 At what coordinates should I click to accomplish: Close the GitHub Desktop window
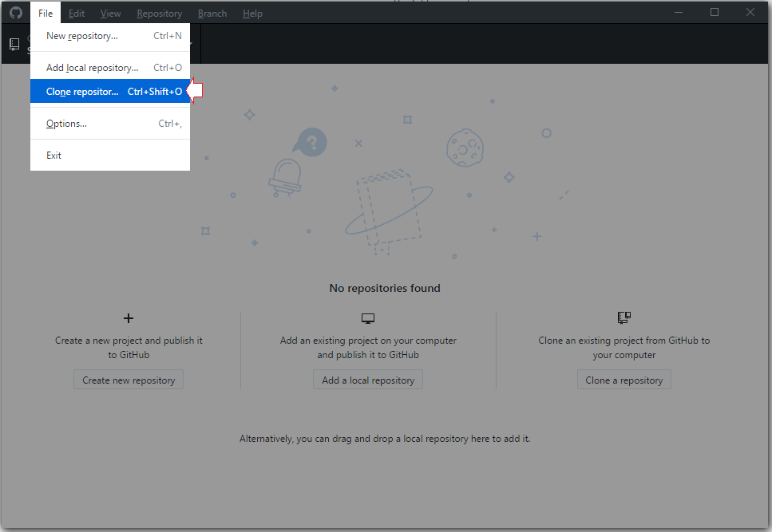[x=750, y=12]
